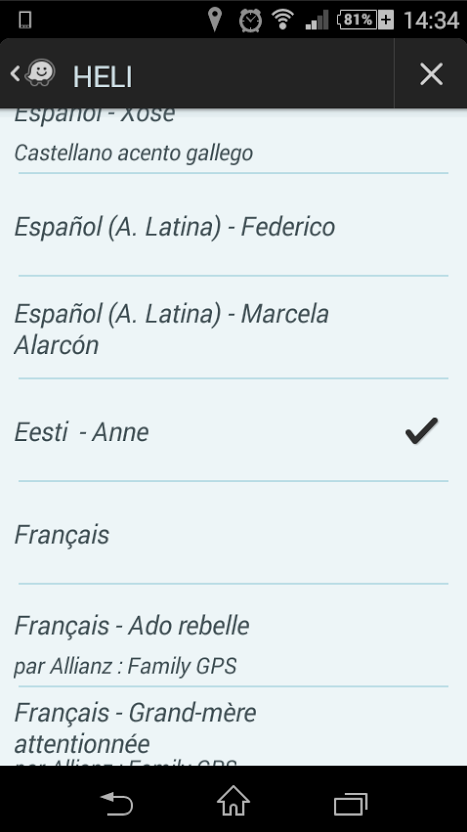Tap the Android back navigation icon
Screen dimensions: 467x832
(117, 803)
